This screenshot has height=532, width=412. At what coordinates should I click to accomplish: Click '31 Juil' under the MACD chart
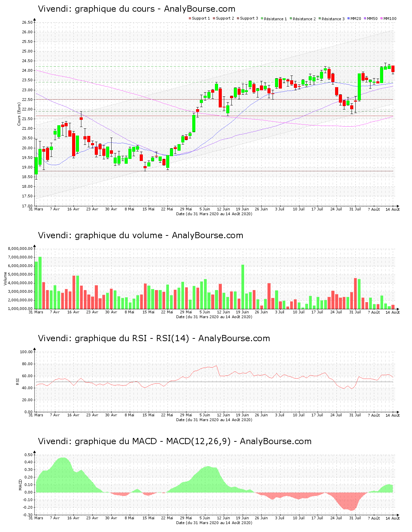355,518
